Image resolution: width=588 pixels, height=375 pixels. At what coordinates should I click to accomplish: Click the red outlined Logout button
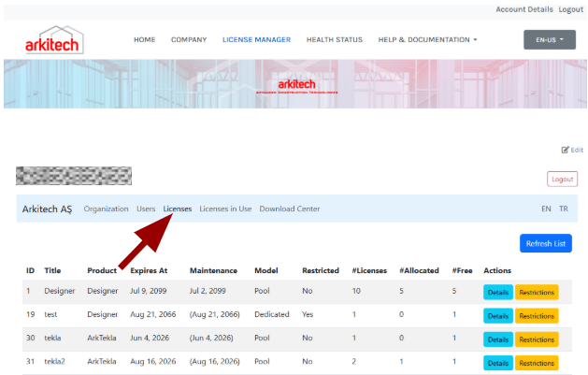point(562,180)
